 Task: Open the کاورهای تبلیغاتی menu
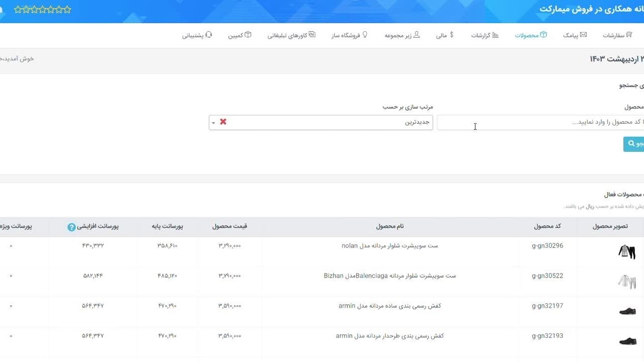click(291, 36)
